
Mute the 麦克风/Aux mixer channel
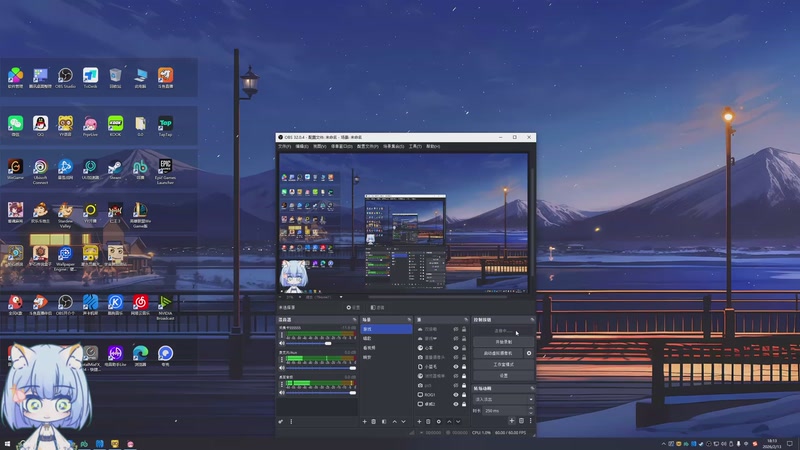tap(282, 368)
